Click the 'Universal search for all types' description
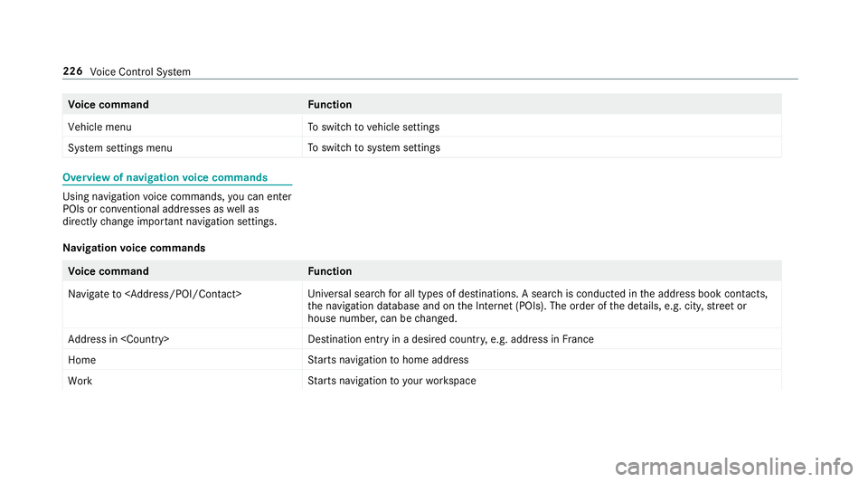The image size is (868, 482). pos(537,306)
